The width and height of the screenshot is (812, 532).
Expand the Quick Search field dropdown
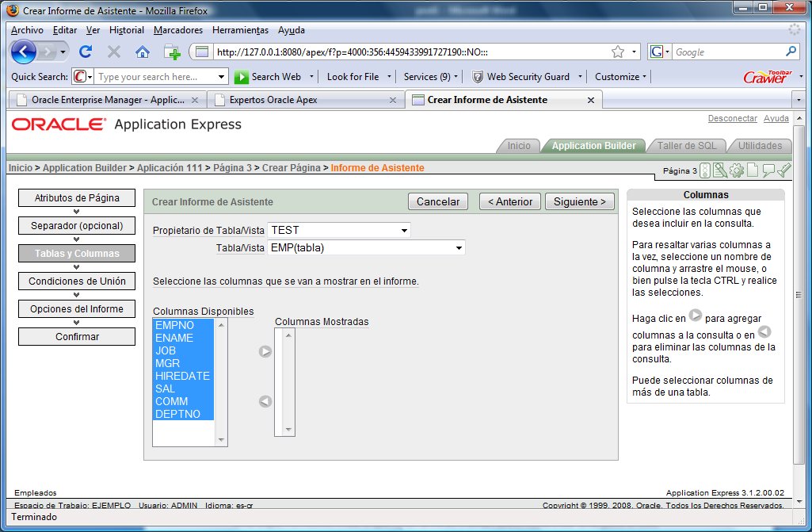click(222, 77)
